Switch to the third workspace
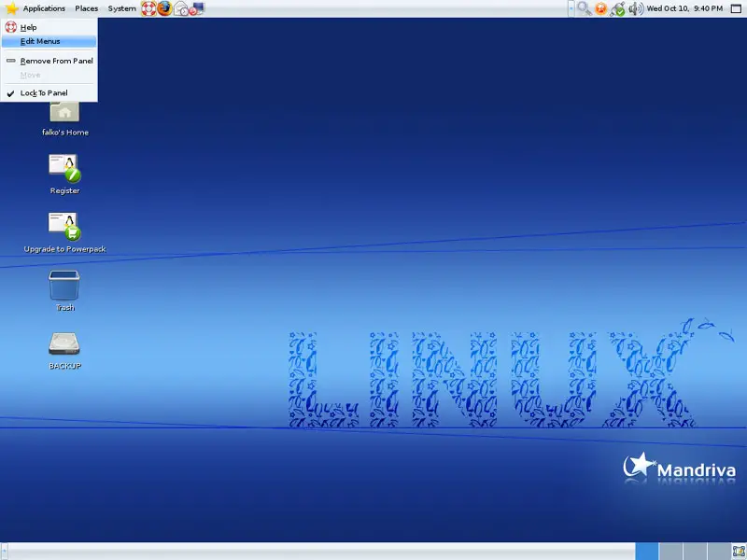747x560 pixels. tap(695, 552)
